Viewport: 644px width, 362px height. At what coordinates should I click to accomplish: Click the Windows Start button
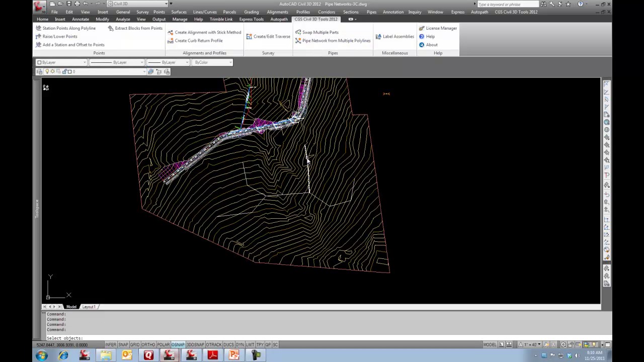click(x=41, y=355)
